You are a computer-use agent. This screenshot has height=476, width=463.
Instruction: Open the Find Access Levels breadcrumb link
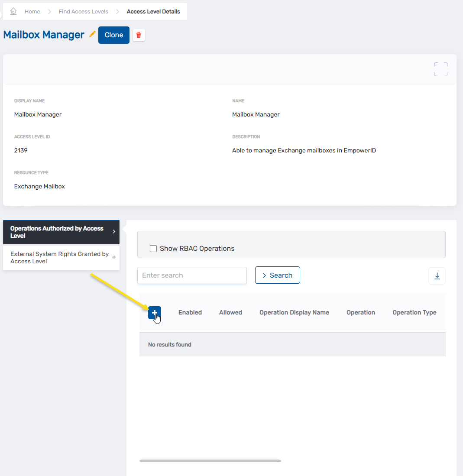83,11
